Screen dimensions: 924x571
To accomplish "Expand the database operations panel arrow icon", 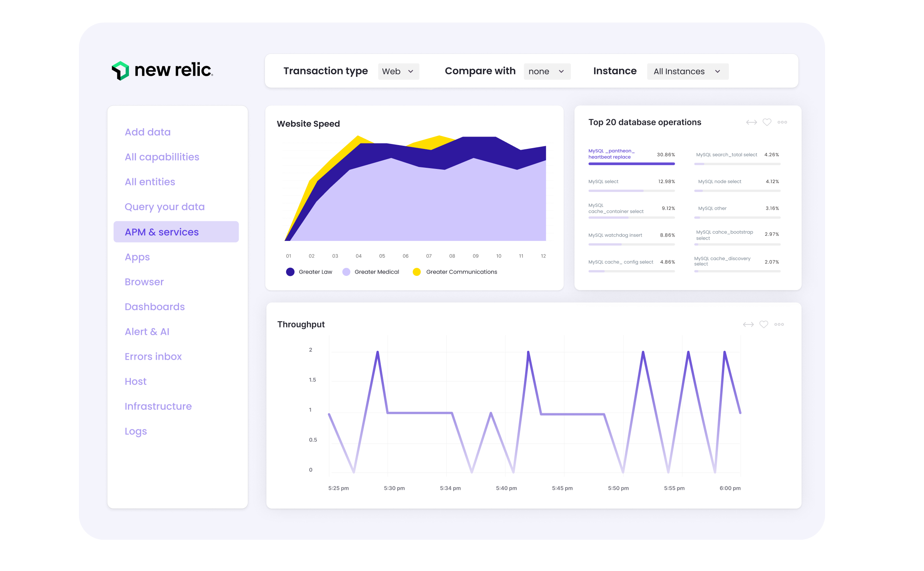I will pyautogui.click(x=751, y=122).
